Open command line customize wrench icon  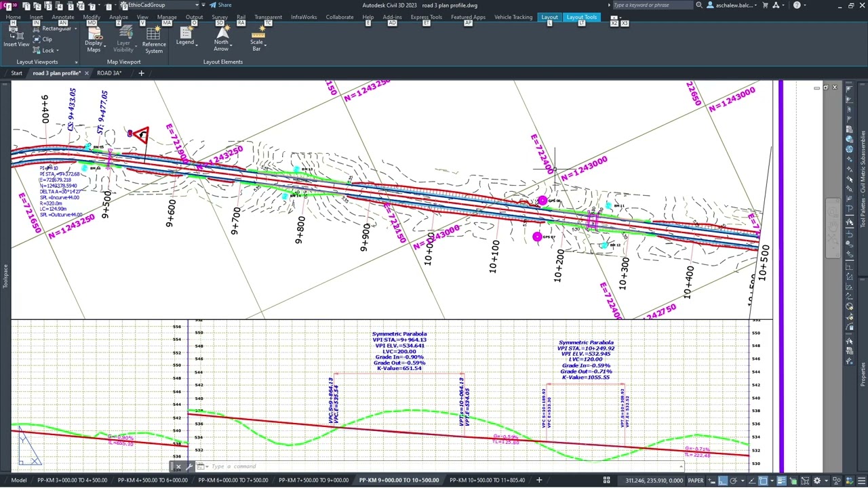coord(190,466)
